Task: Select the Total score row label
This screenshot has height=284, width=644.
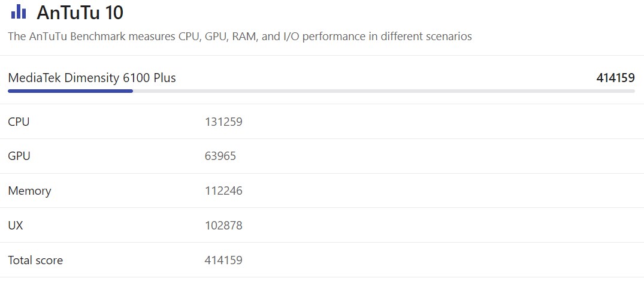Action: click(35, 261)
